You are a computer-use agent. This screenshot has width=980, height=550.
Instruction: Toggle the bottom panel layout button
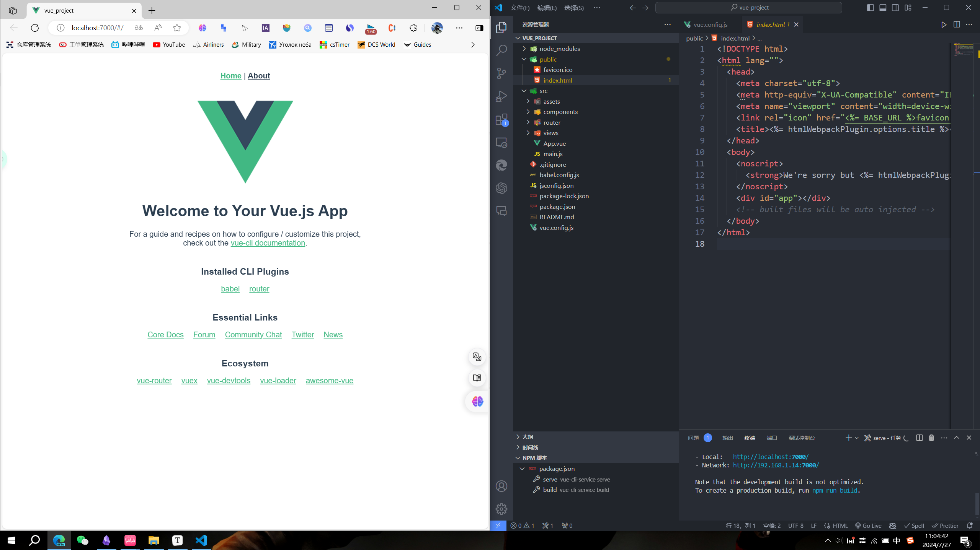click(x=883, y=8)
